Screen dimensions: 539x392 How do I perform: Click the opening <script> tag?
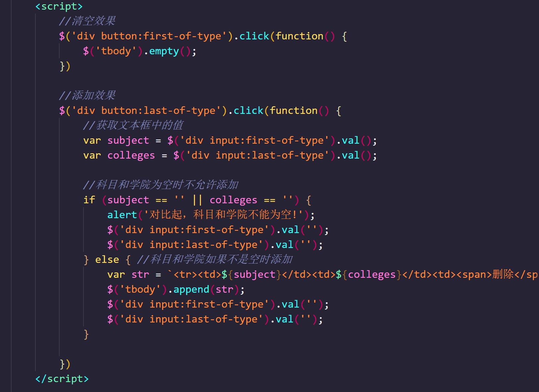59,6
